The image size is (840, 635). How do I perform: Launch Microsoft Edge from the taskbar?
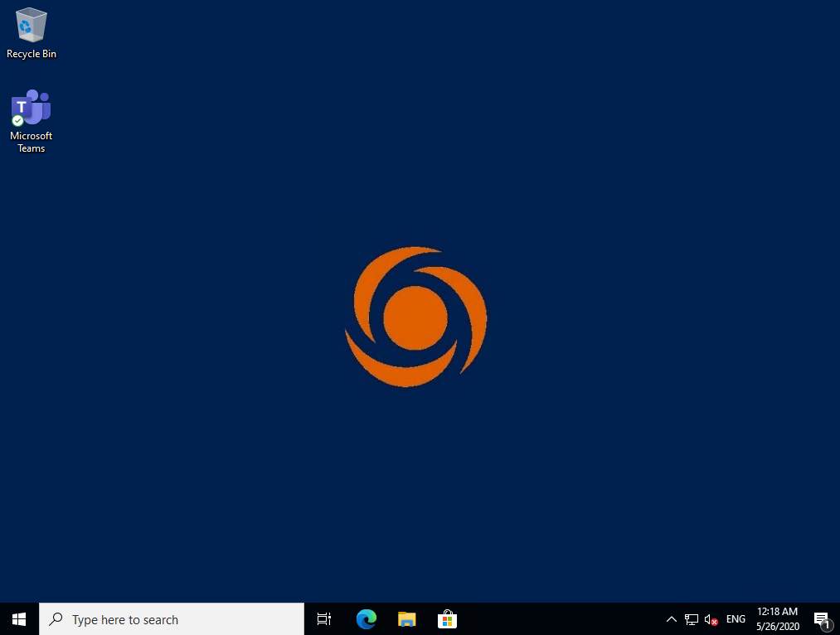[366, 619]
